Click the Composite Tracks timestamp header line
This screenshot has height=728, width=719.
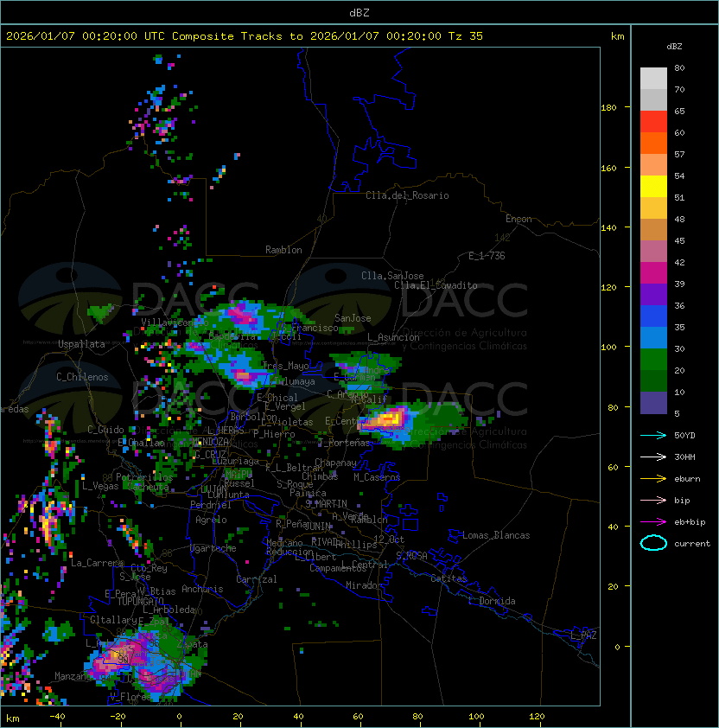pos(245,36)
